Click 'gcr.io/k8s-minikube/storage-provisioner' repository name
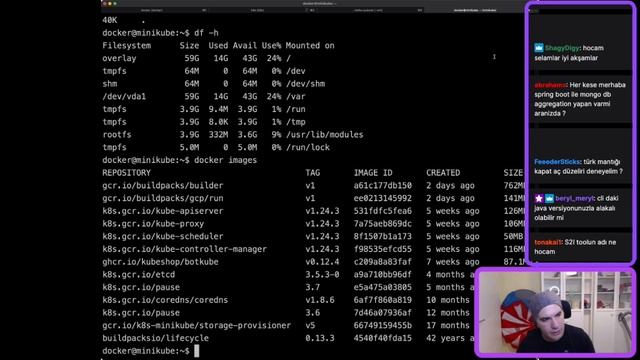 click(197, 325)
